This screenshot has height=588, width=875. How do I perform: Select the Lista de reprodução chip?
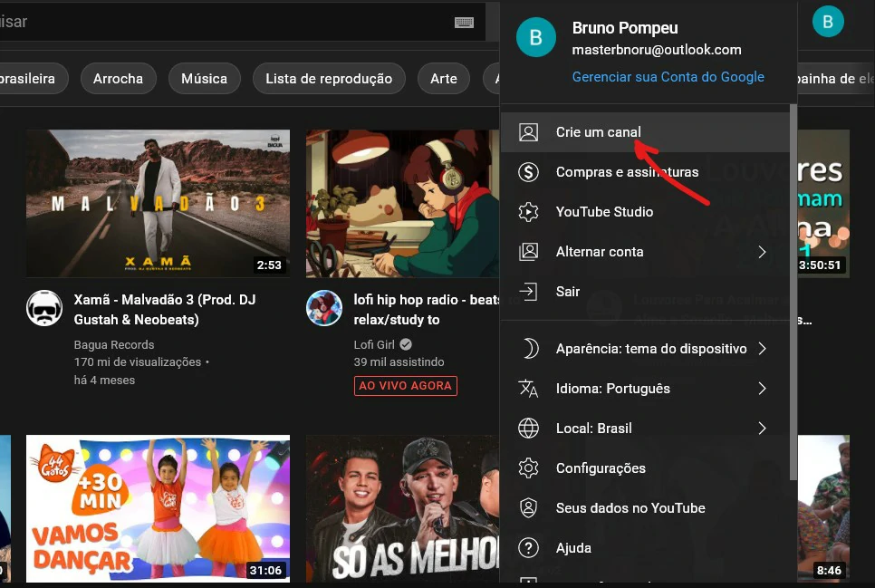tap(329, 79)
